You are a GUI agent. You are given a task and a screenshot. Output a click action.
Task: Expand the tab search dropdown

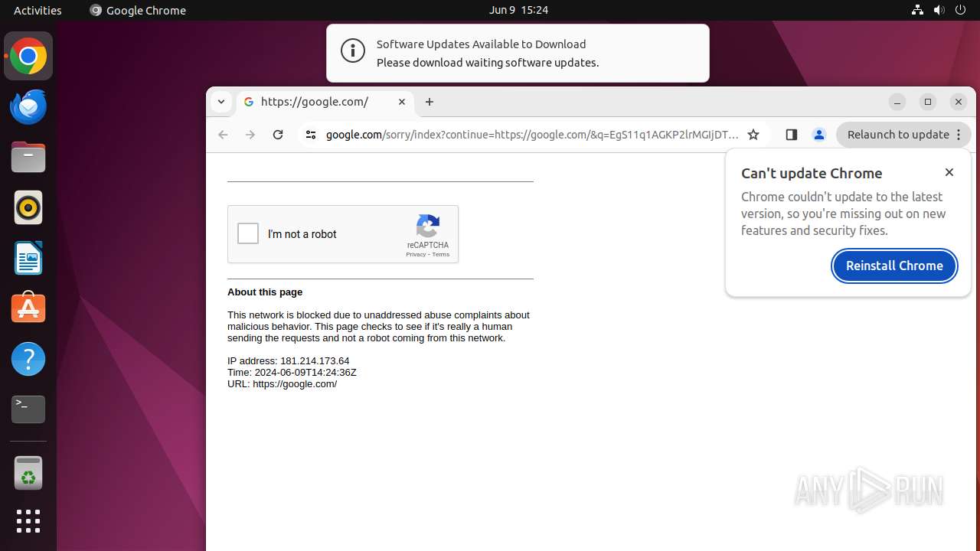(x=220, y=102)
